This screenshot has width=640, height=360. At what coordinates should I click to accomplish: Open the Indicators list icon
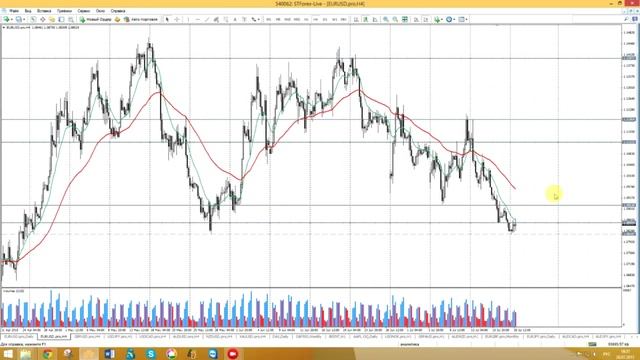pos(437,19)
